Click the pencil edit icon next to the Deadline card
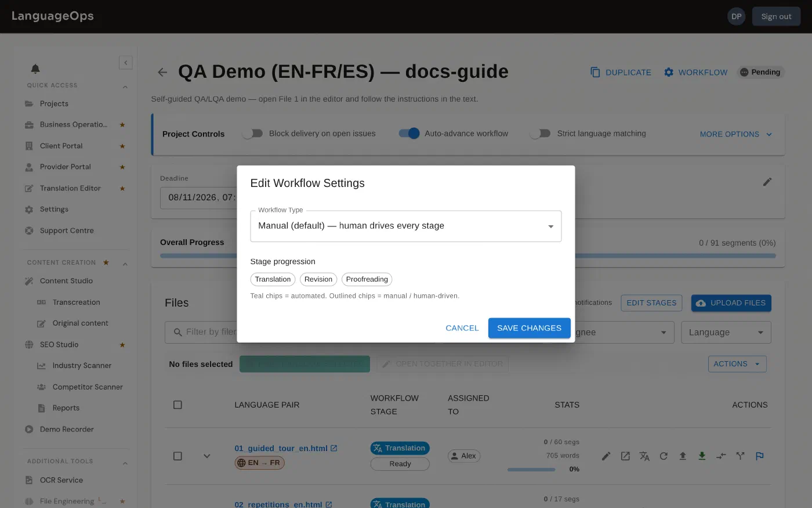The height and width of the screenshot is (508, 812). click(767, 182)
